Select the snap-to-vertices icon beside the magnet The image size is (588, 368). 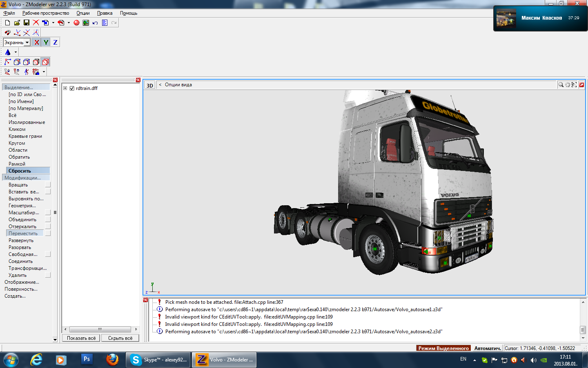[17, 33]
